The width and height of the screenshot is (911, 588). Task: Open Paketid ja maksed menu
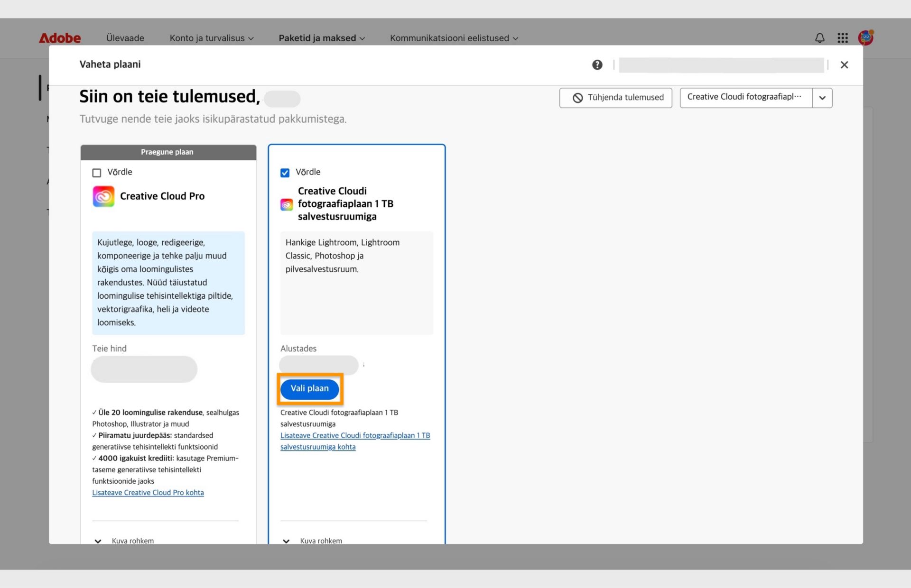click(x=322, y=38)
